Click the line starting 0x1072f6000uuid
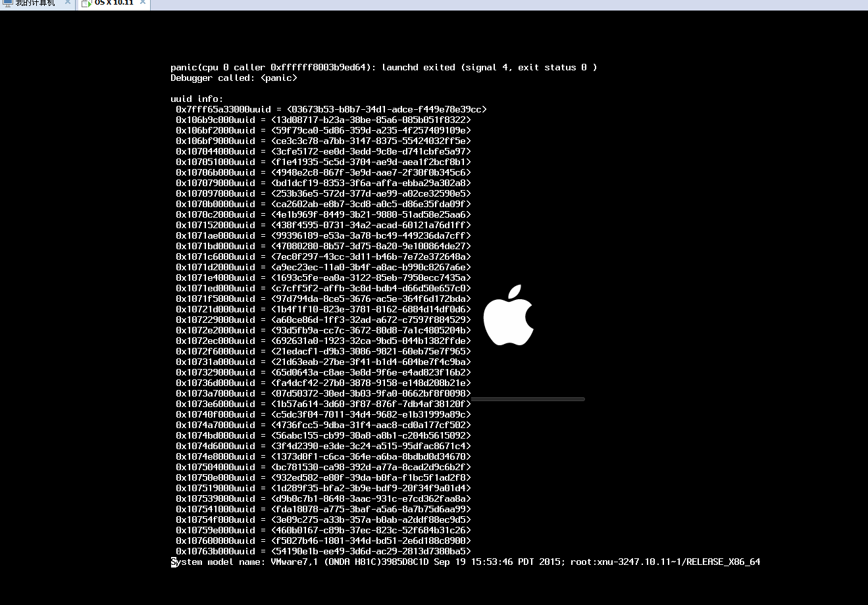This screenshot has width=868, height=605. click(323, 351)
